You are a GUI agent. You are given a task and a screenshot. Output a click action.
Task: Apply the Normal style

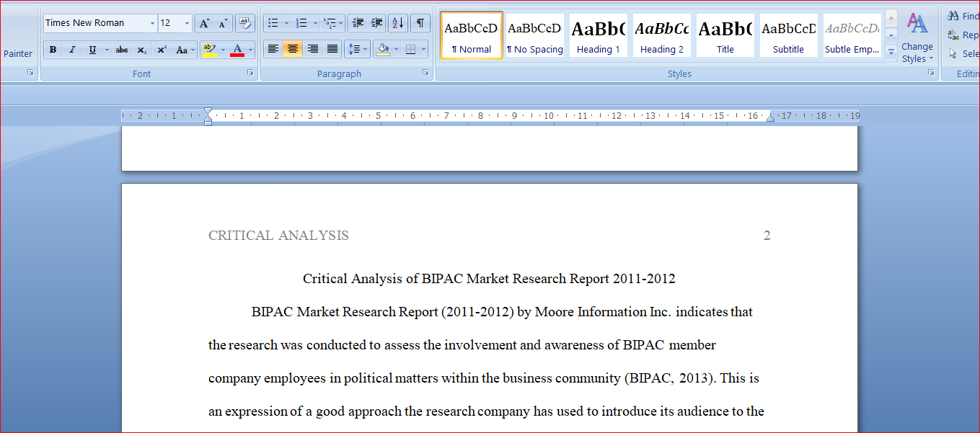tap(471, 35)
